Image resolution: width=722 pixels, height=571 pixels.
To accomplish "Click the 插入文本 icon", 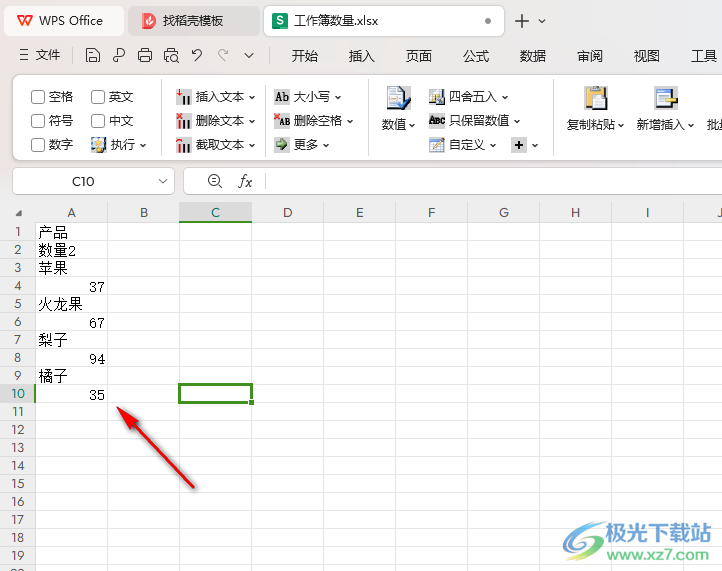I will 183,97.
